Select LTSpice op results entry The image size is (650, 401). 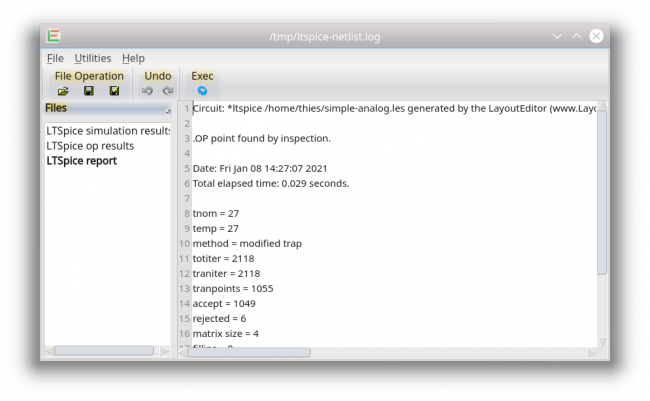[90, 146]
